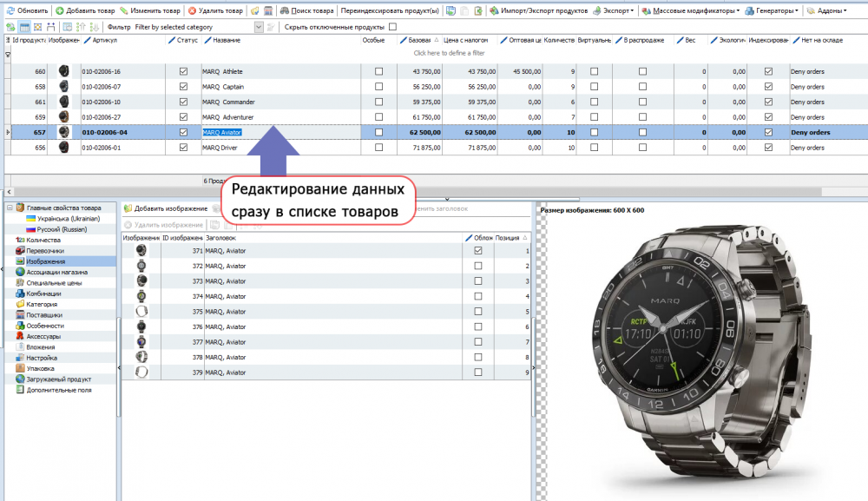This screenshot has width=868, height=501.
Task: Click the Загружаемый продукт globe icon
Action: coord(20,379)
